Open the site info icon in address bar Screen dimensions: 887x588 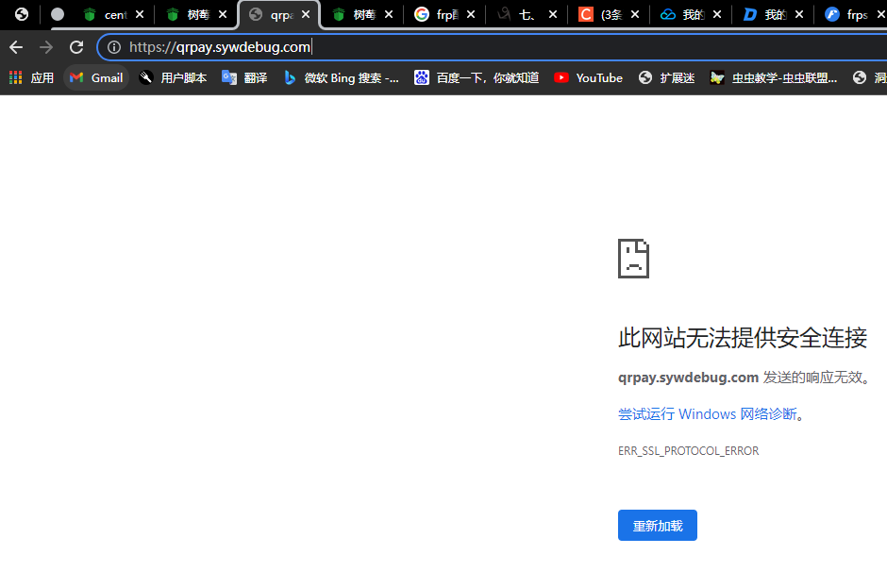tap(113, 46)
